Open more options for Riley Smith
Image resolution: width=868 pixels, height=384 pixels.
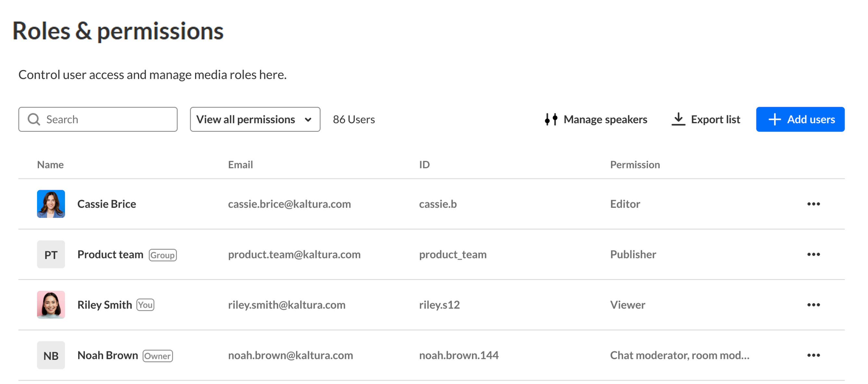(813, 305)
